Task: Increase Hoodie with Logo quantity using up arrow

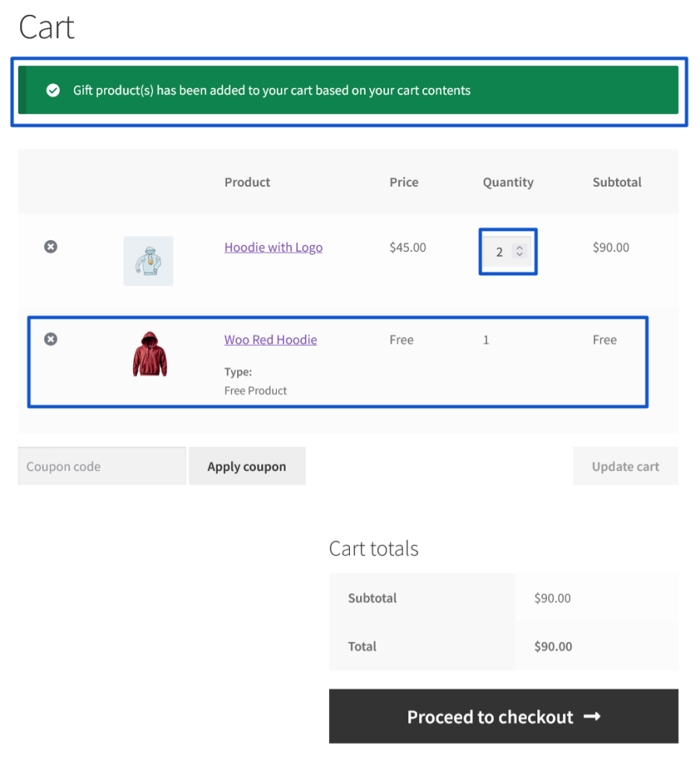Action: click(520, 248)
